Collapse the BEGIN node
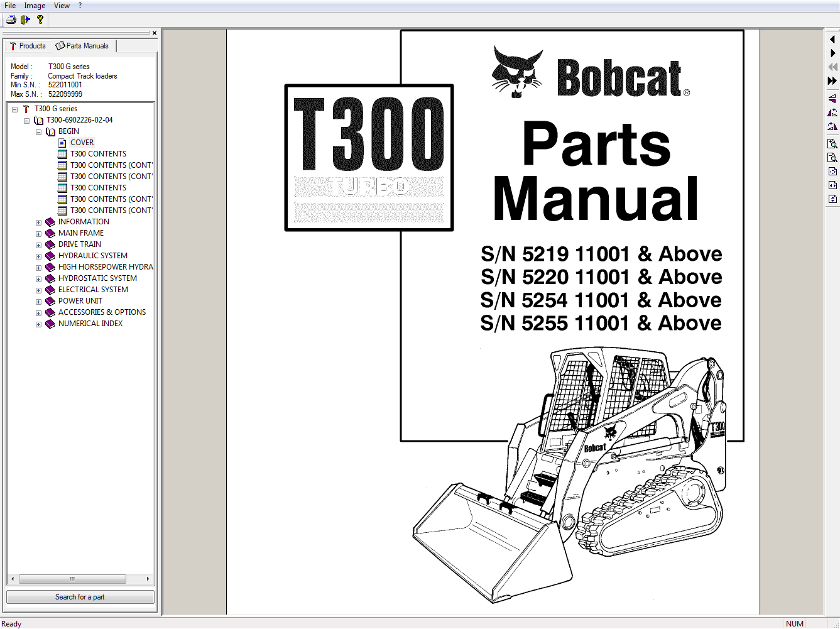Image resolution: width=840 pixels, height=629 pixels. click(x=38, y=132)
